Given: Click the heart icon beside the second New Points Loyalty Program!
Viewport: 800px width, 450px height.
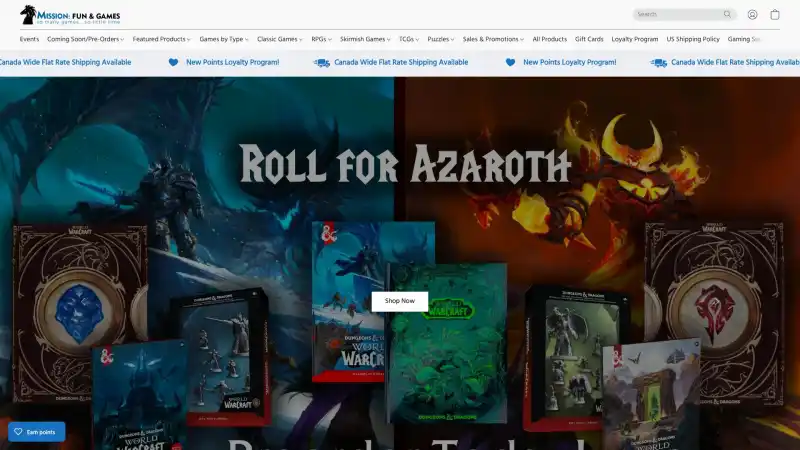Looking at the screenshot, I should [x=510, y=62].
